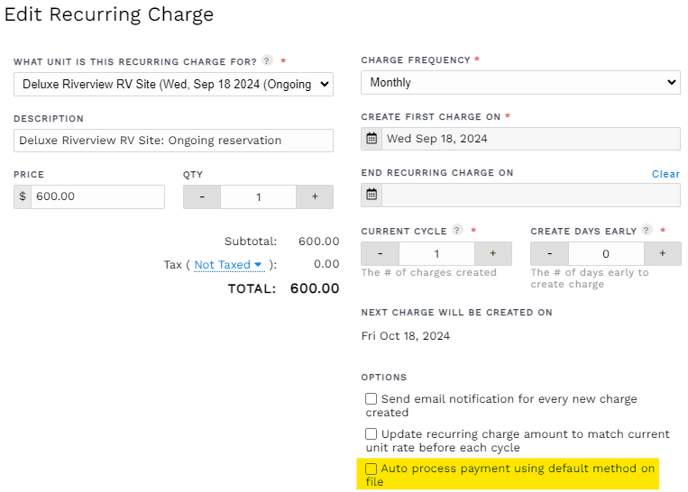Decrease quantity with QTY minus button
The width and height of the screenshot is (688, 492).
202,197
